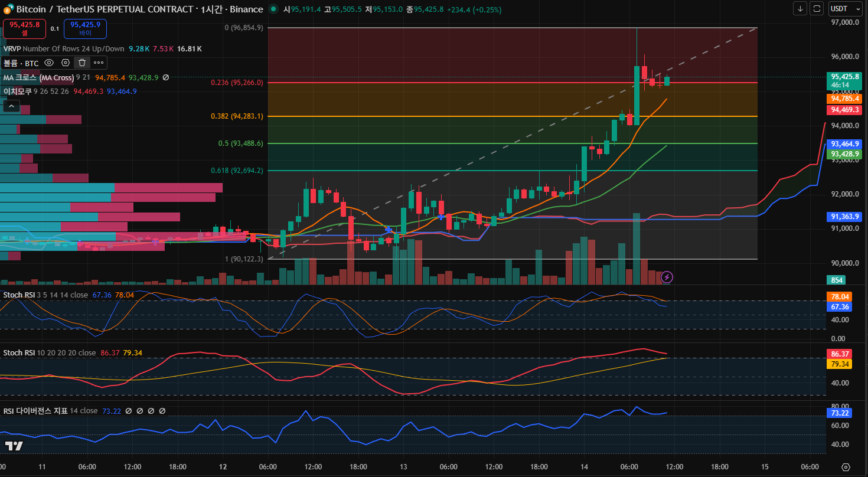Select the Ichimoku indicator legend
This screenshot has width=868, height=477.
coord(18,92)
